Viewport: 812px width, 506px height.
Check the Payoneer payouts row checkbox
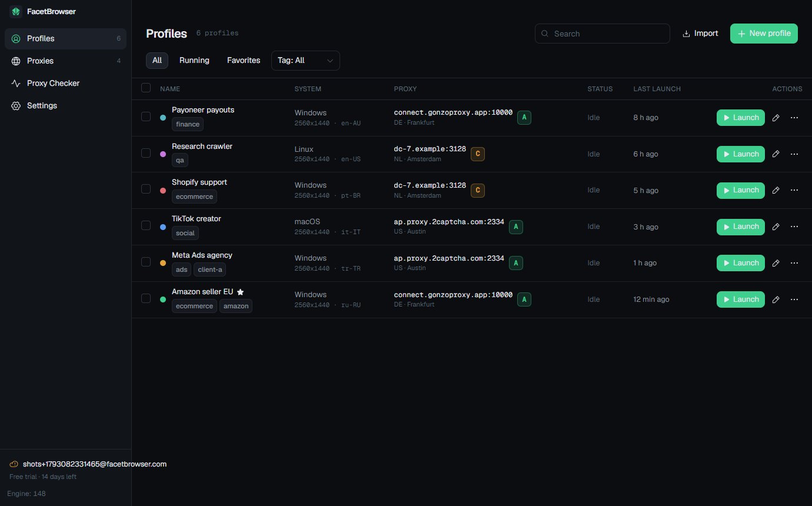pyautogui.click(x=146, y=116)
